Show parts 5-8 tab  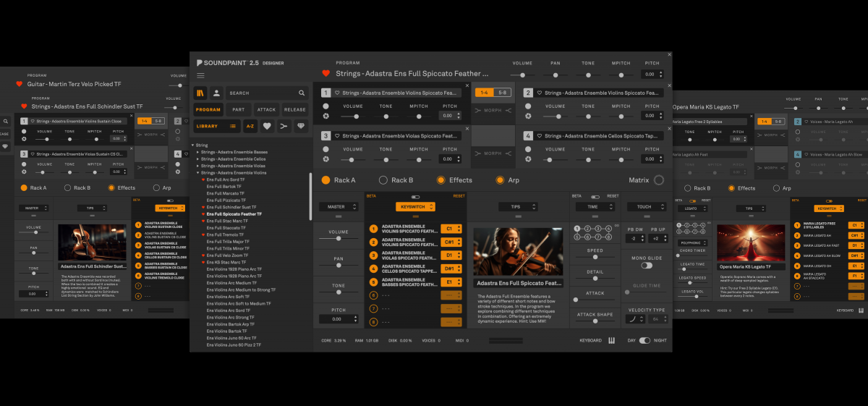coord(501,93)
